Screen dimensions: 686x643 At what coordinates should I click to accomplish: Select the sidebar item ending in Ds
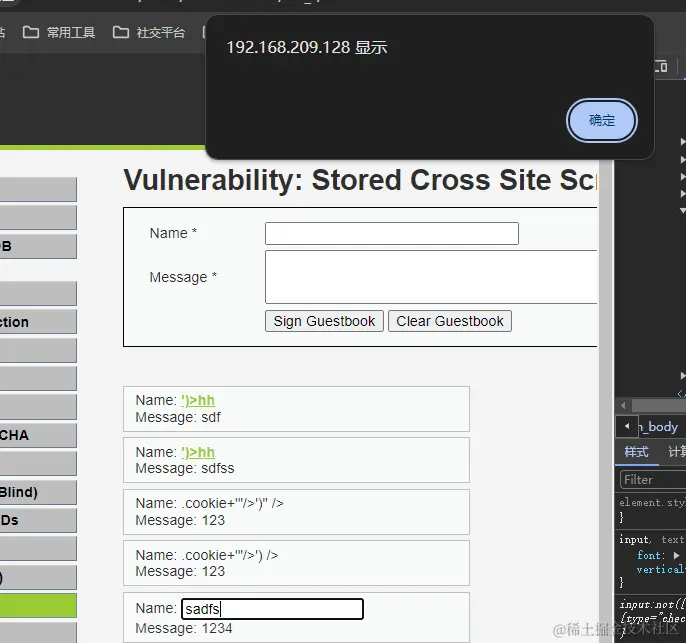(38, 520)
